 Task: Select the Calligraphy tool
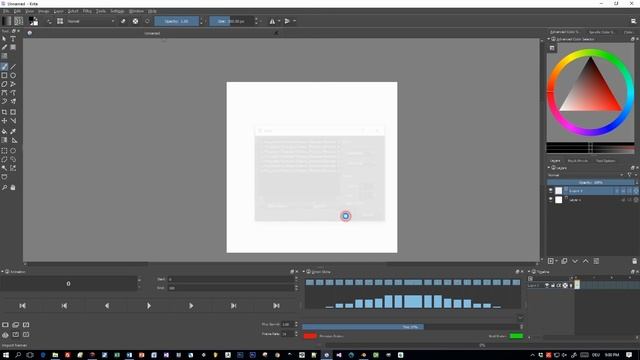pyautogui.click(x=4, y=47)
